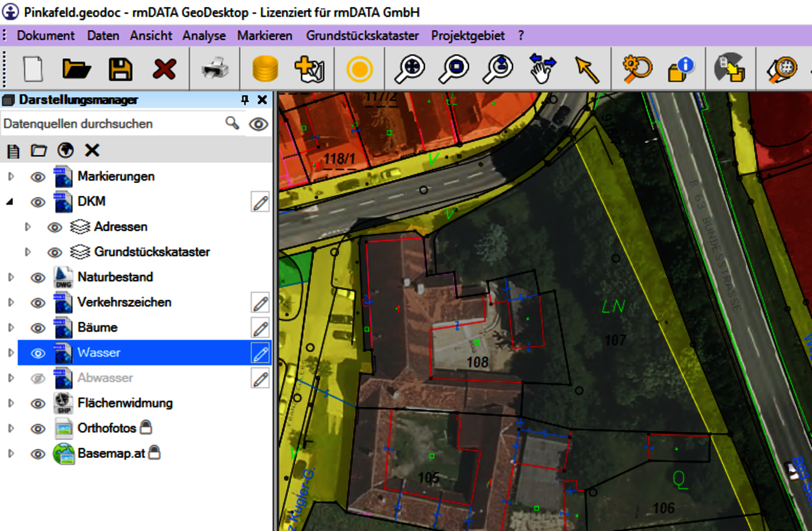Expand the Flächenwidmung layer node
Image resolution: width=812 pixels, height=531 pixels.
click(10, 404)
